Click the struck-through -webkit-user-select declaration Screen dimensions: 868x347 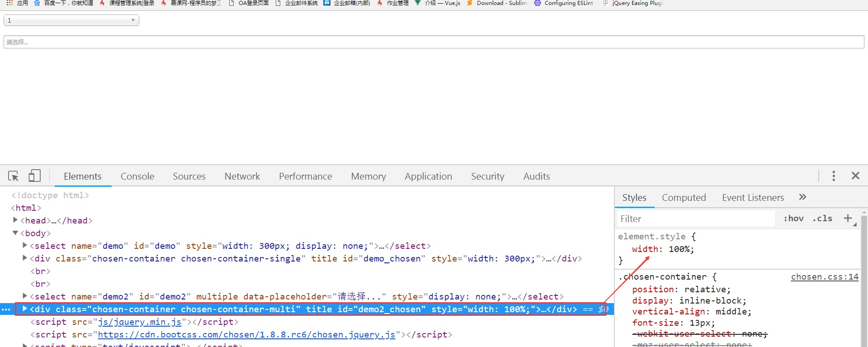tap(700, 334)
